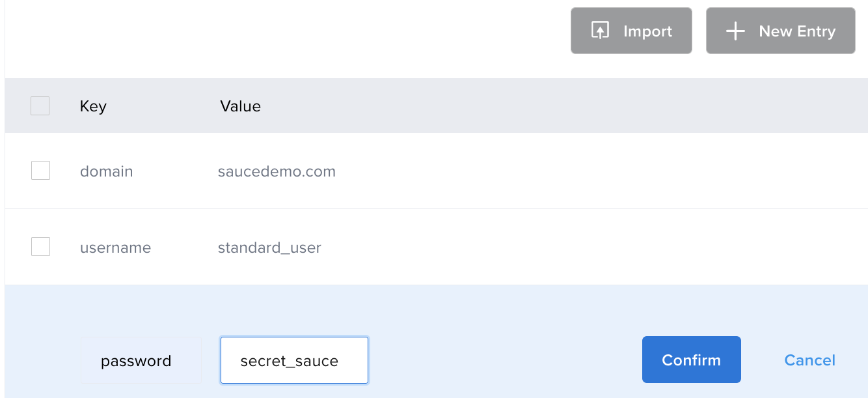
Task: Check the username row checkbox
Action: tap(40, 247)
